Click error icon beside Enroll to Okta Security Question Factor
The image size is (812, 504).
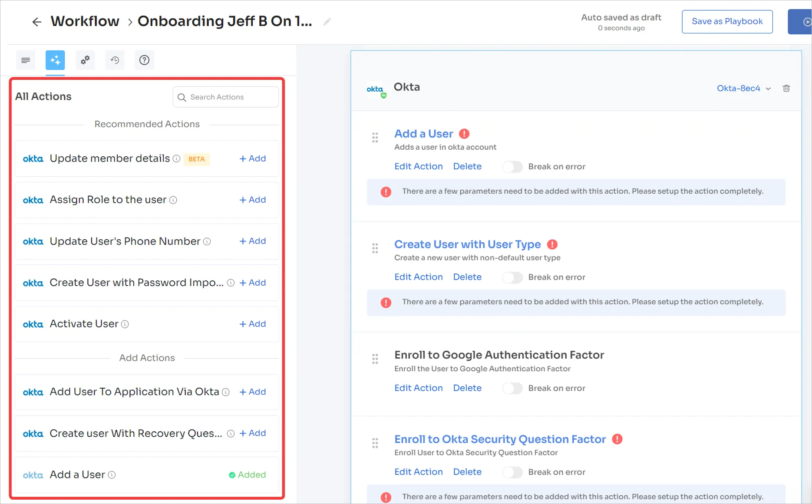(x=617, y=439)
